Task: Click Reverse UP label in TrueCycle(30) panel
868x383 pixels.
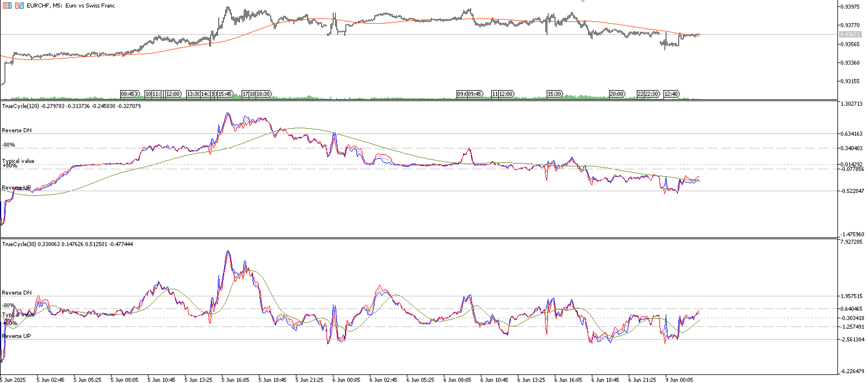Action: 16,336
